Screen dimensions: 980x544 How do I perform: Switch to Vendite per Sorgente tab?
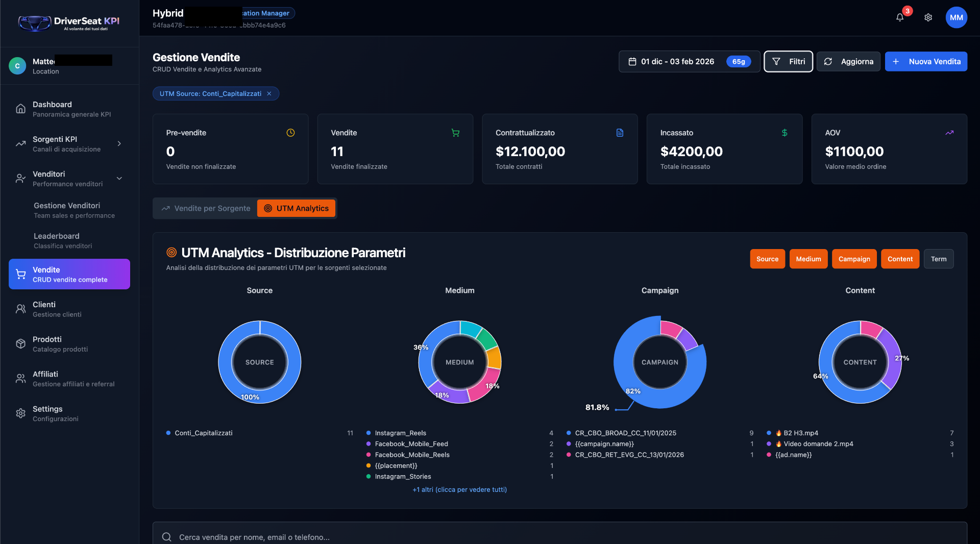pos(206,208)
